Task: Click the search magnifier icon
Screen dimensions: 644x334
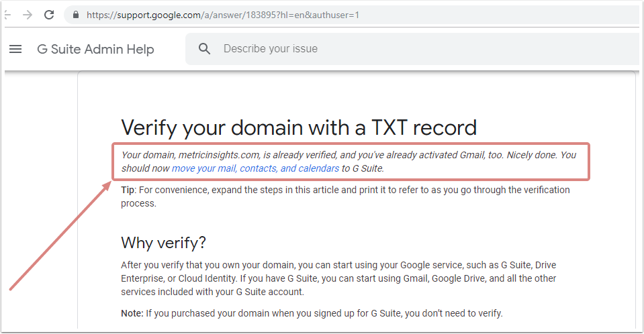Action: click(205, 49)
